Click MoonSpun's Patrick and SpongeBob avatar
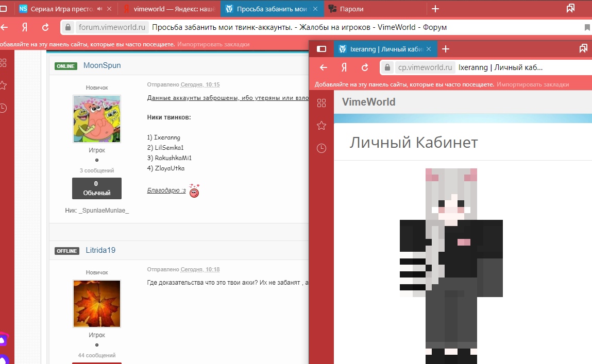 coord(97,119)
